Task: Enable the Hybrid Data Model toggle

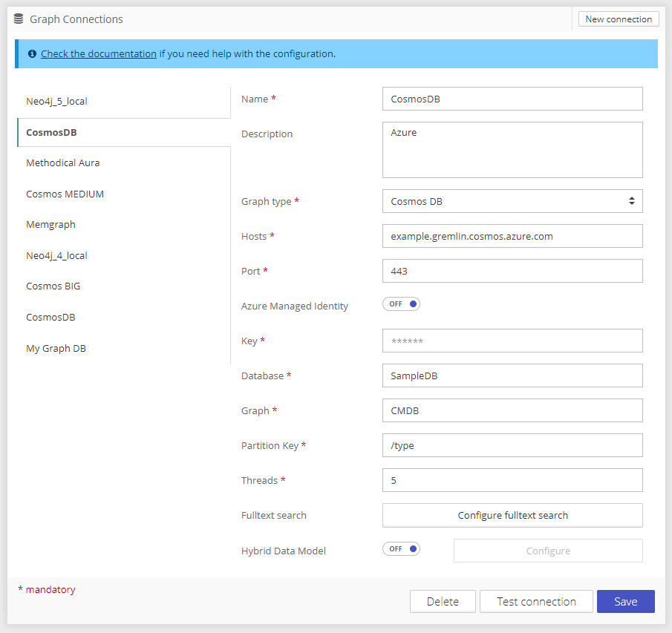Action: (401, 549)
